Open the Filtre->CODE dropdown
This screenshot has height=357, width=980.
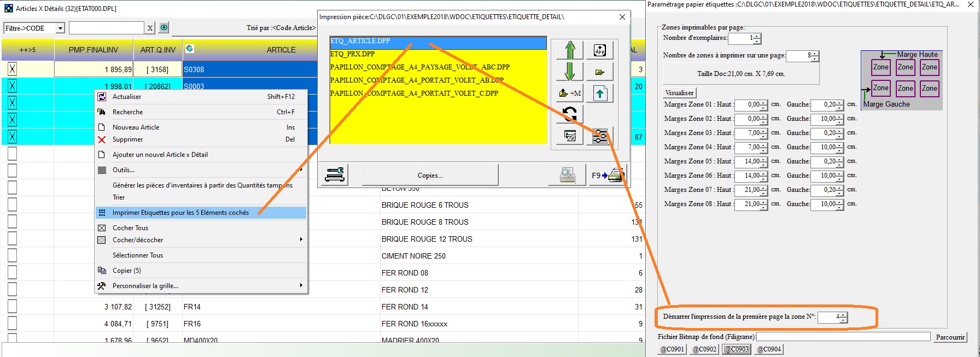[x=60, y=28]
